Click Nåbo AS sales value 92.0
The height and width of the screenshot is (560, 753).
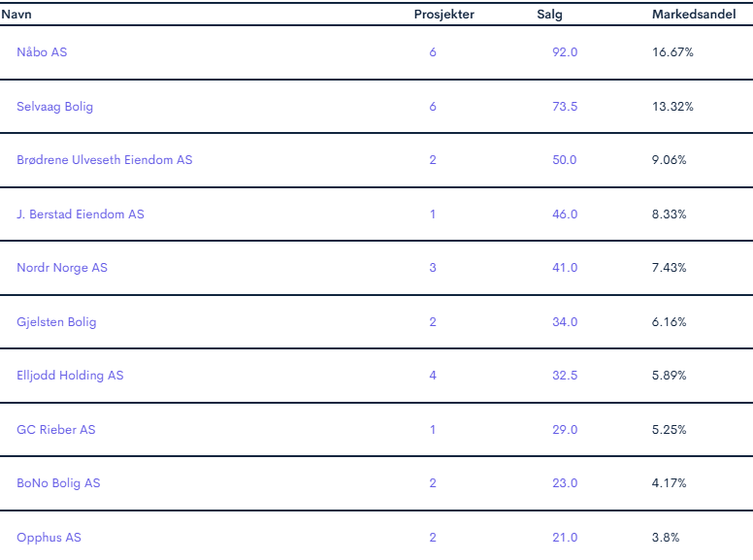[x=565, y=51]
